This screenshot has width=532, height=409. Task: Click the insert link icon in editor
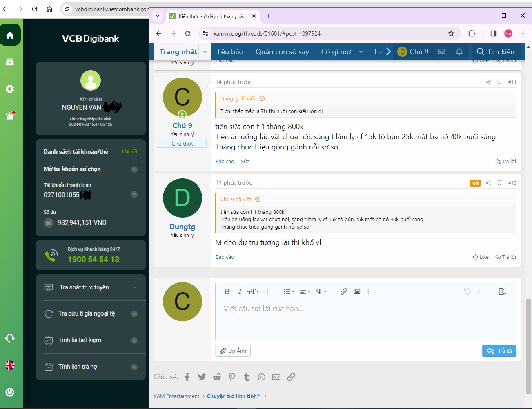(x=344, y=291)
